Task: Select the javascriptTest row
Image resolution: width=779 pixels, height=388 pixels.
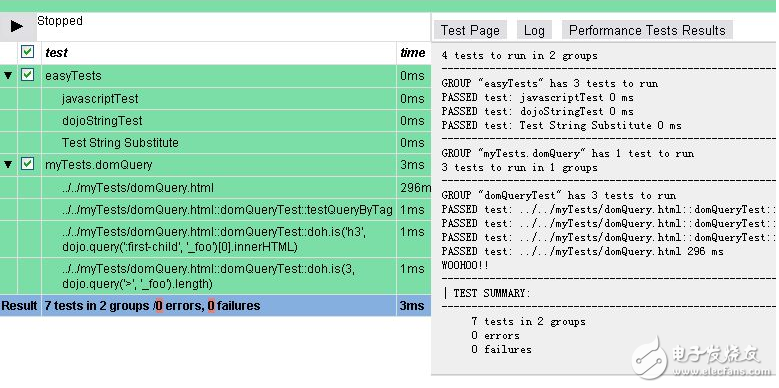Action: tap(215, 98)
